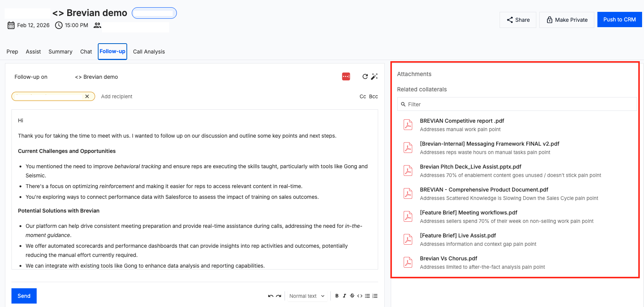The image size is (644, 307).
Task: Redo the last edit in editor
Action: [x=278, y=296]
